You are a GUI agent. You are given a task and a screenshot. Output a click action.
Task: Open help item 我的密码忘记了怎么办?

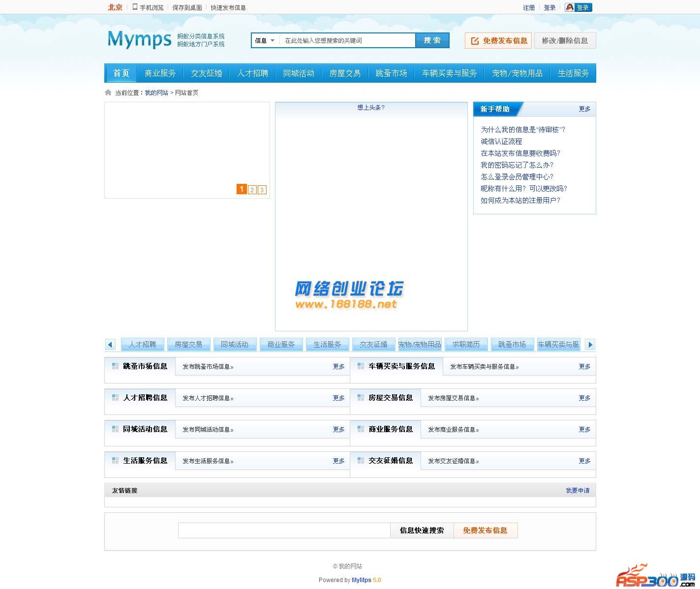point(517,165)
